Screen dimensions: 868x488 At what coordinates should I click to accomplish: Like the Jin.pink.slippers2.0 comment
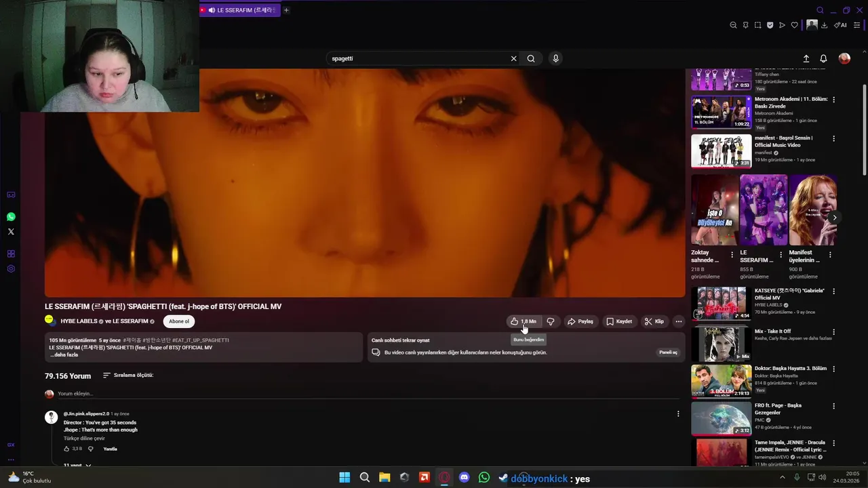tap(67, 449)
